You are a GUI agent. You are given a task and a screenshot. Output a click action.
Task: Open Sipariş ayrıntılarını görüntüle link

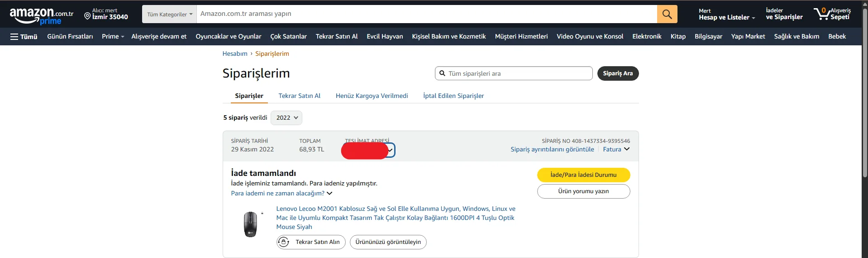pyautogui.click(x=552, y=149)
